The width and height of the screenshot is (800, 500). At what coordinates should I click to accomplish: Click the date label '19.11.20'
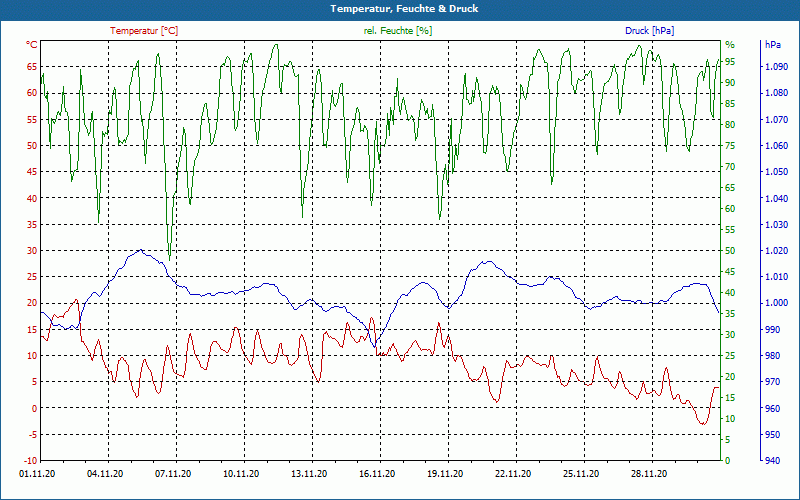point(445,474)
